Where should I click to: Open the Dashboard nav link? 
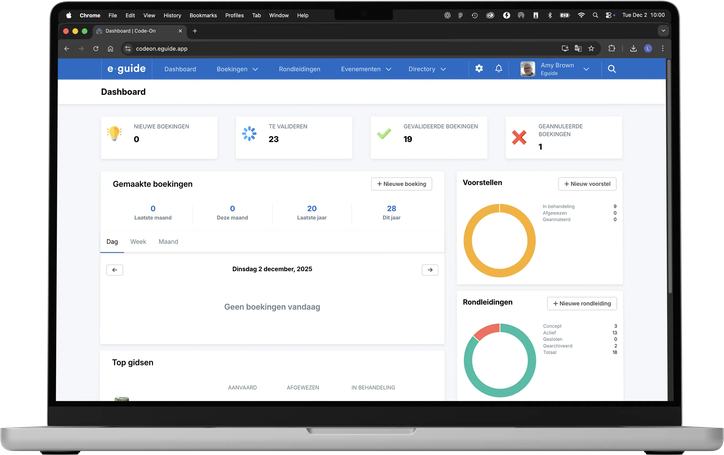(x=180, y=69)
